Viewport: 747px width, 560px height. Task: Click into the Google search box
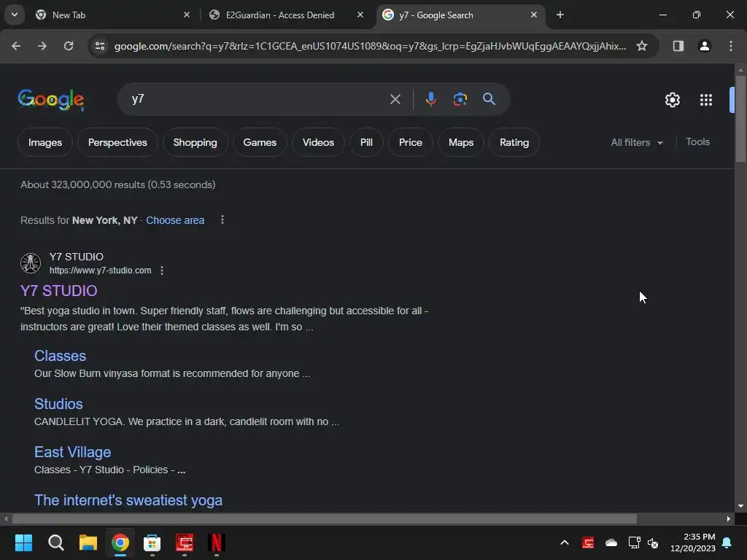[258, 99]
